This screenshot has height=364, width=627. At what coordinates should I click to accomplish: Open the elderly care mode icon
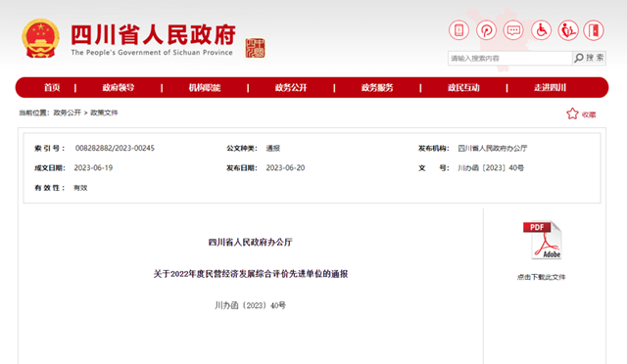tap(568, 30)
